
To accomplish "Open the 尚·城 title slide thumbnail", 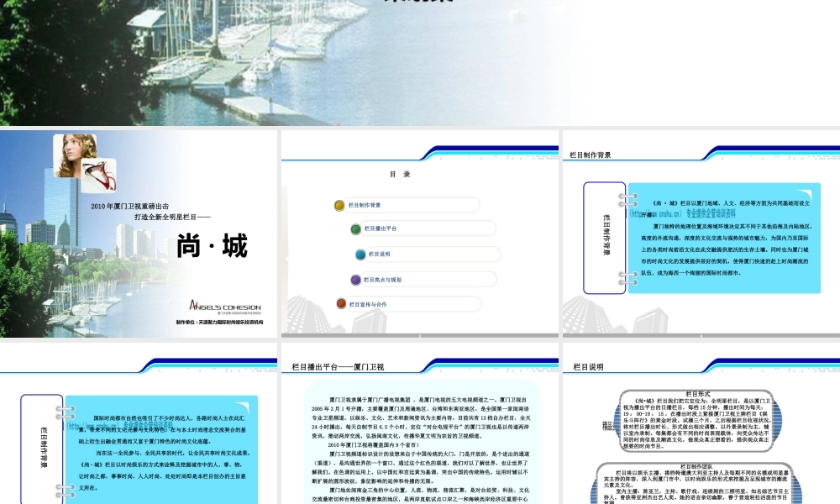I will click(139, 234).
